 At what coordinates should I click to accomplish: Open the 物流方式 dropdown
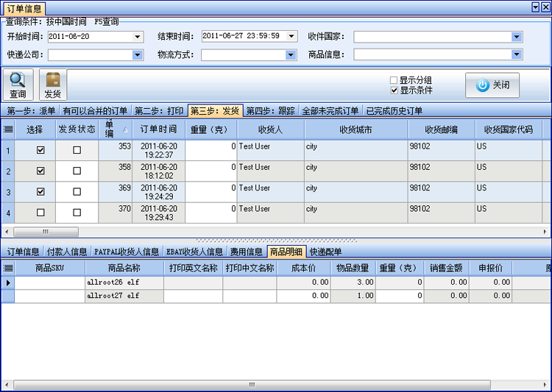(x=291, y=54)
